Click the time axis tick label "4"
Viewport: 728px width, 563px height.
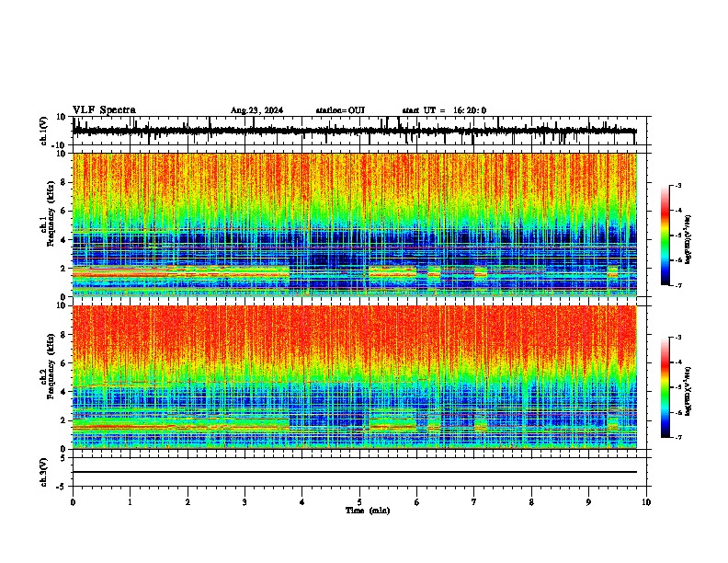coord(302,502)
